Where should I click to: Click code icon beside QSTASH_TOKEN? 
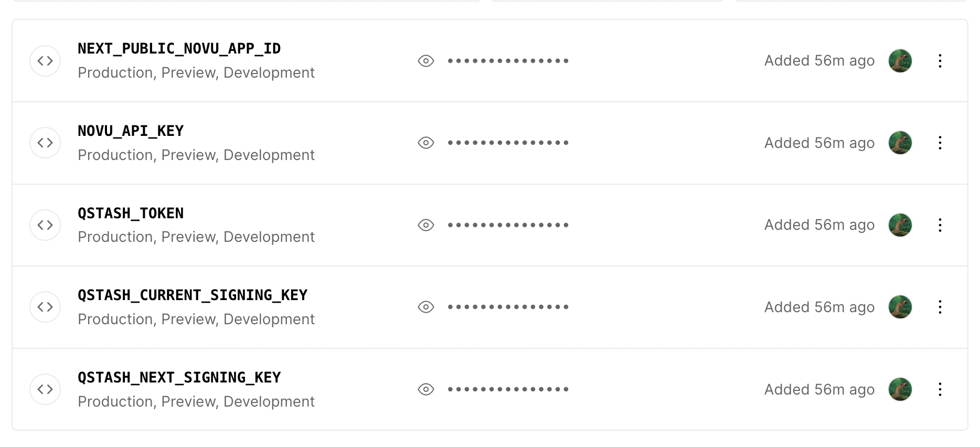coord(45,225)
